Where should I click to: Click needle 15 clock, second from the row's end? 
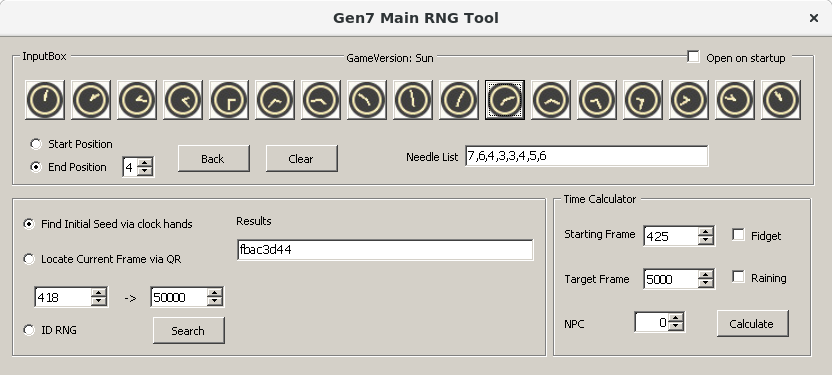pyautogui.click(x=735, y=100)
